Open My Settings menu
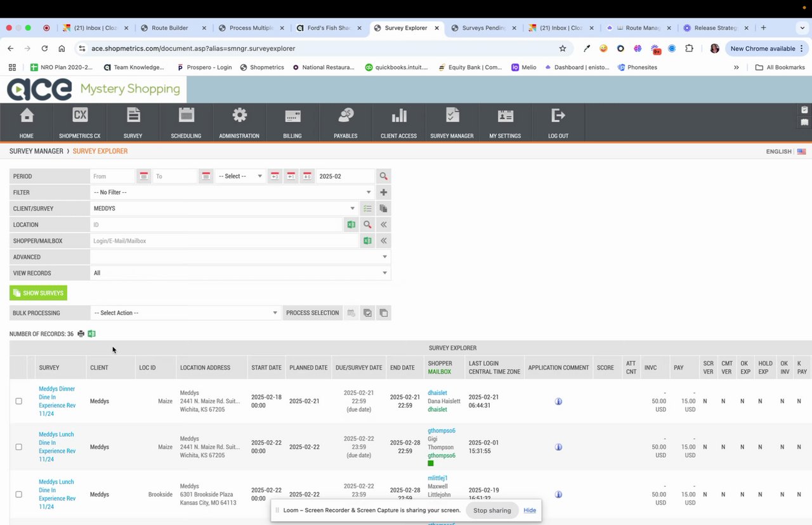The image size is (812, 525). click(x=506, y=122)
